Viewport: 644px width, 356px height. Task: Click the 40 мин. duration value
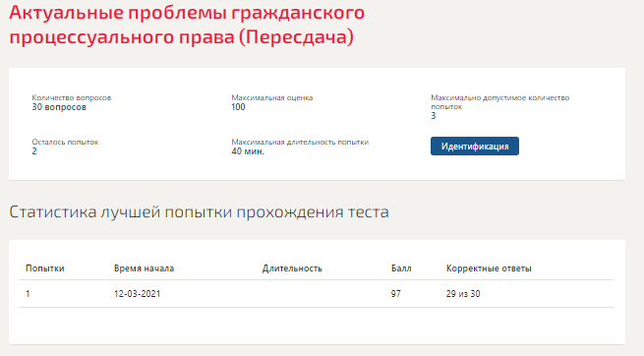pyautogui.click(x=248, y=151)
